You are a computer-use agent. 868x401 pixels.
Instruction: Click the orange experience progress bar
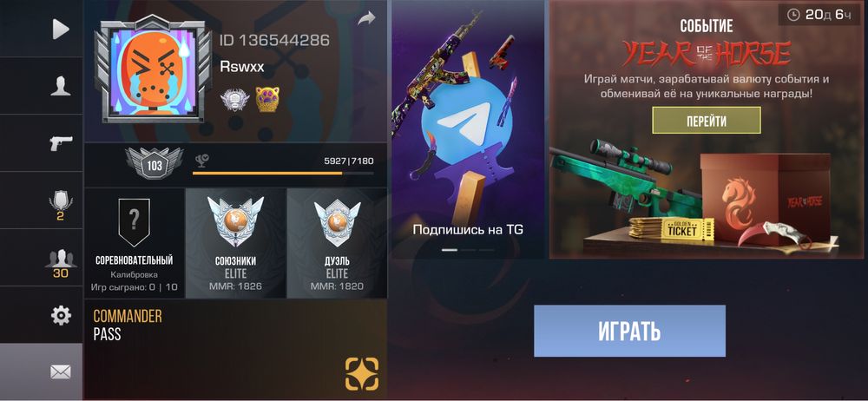tap(283, 174)
